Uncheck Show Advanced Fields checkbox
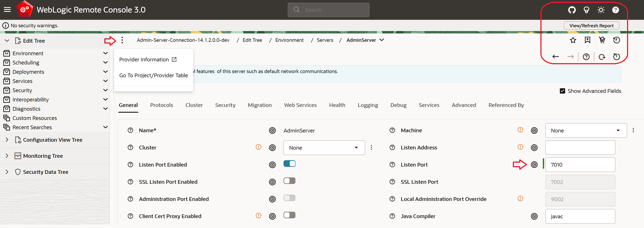The height and width of the screenshot is (228, 644). (562, 91)
